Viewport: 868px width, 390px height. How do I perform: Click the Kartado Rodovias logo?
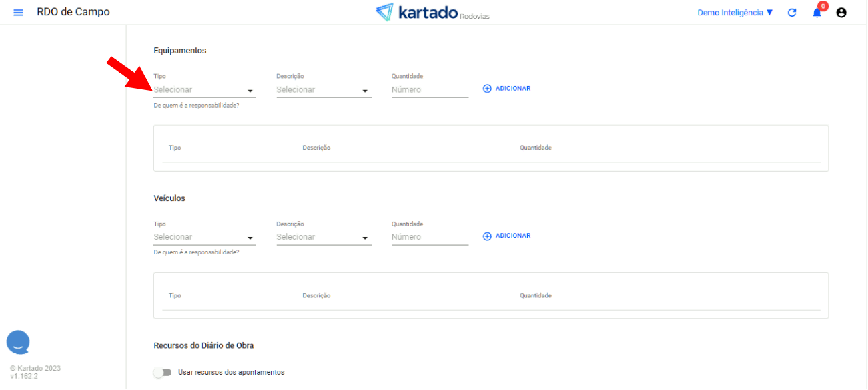point(432,12)
